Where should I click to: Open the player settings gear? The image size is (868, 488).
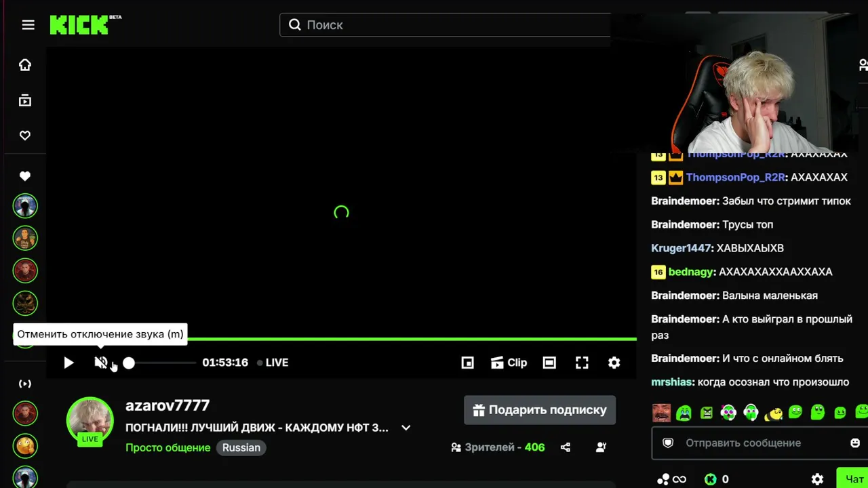pos(614,363)
